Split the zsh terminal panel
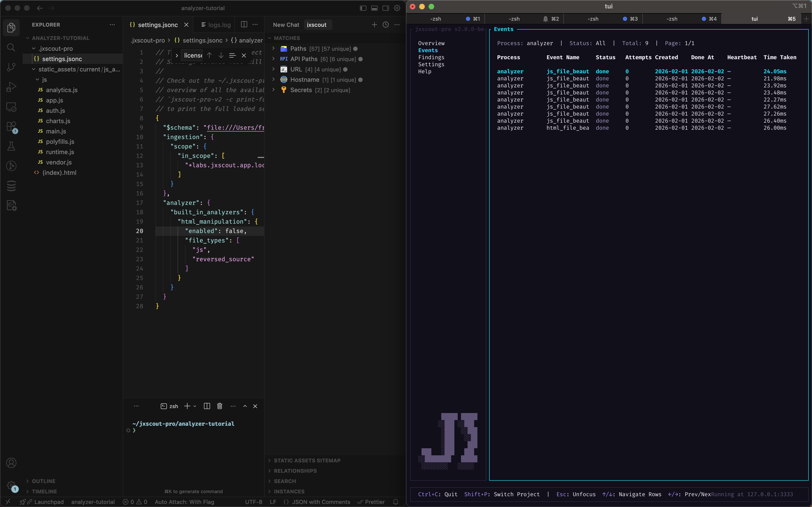 click(207, 406)
